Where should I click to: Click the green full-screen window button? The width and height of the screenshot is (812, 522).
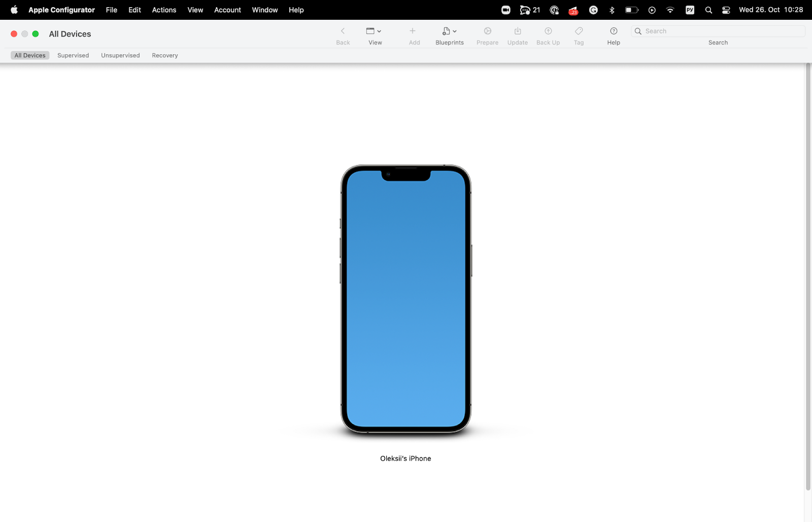tap(36, 33)
